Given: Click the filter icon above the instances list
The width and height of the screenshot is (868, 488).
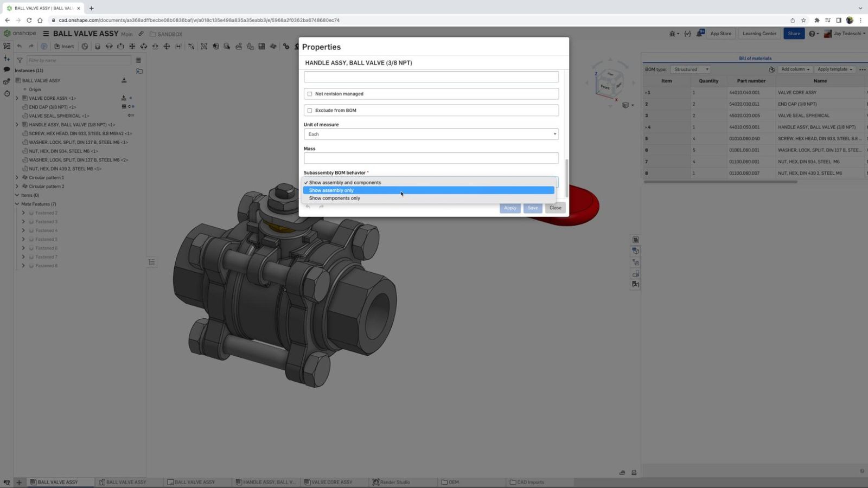Looking at the screenshot, I should [x=20, y=60].
